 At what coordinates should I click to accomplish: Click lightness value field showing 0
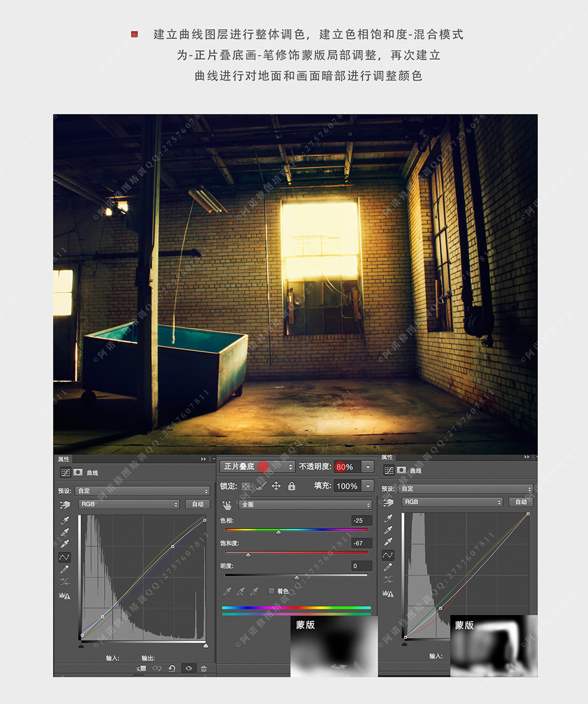(x=362, y=566)
